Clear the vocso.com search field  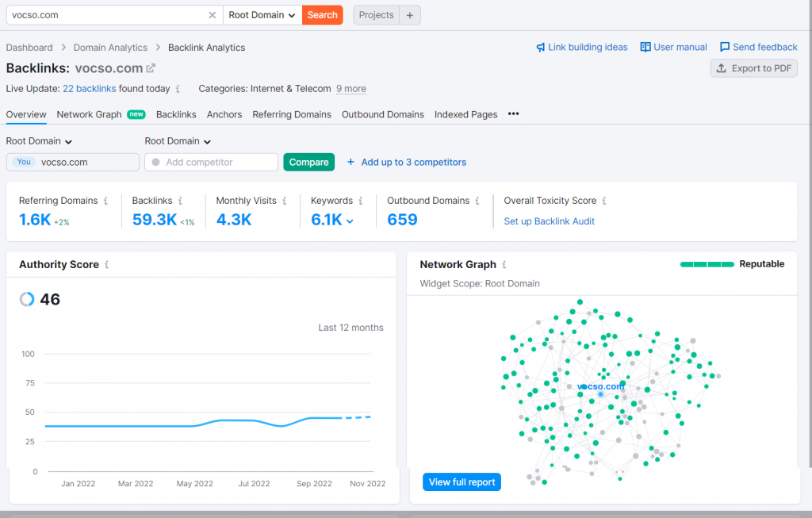[213, 15]
